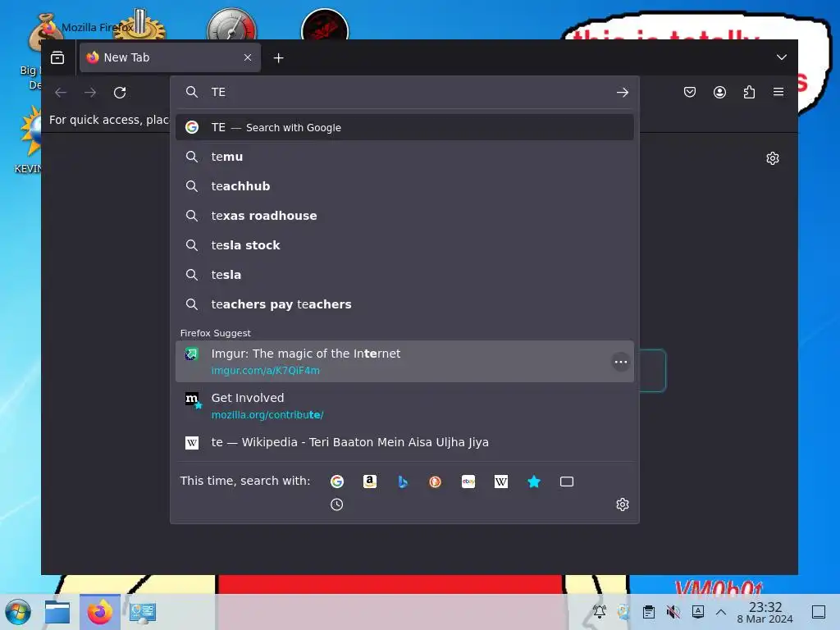Click the muted volume tray icon

pyautogui.click(x=673, y=612)
